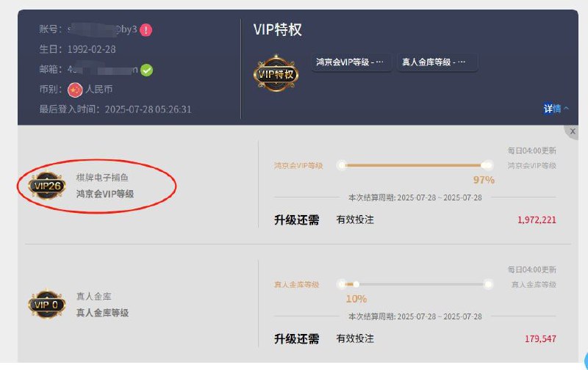Click the VIP26 level badge
The width and height of the screenshot is (588, 370).
(47, 186)
